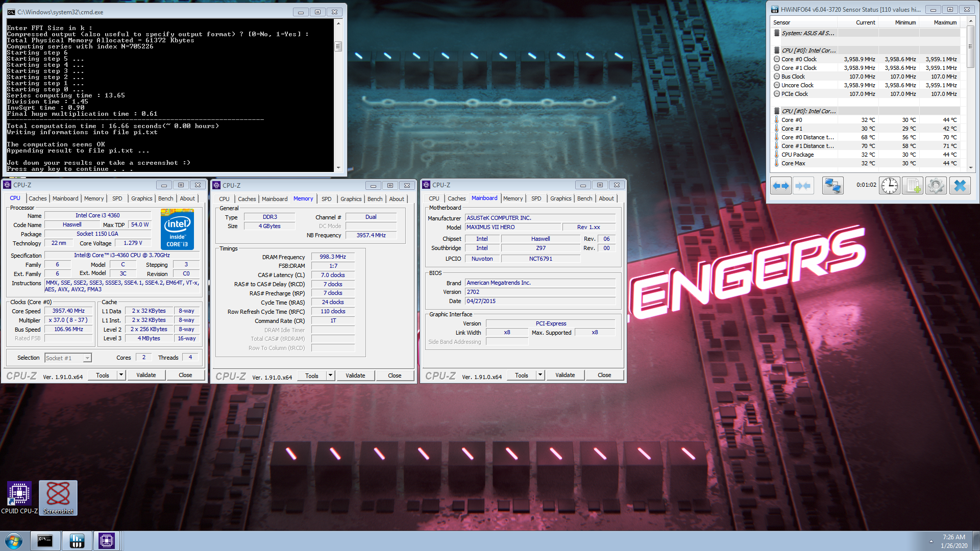
Task: Click Uncore Clock sensor icon
Action: (777, 85)
